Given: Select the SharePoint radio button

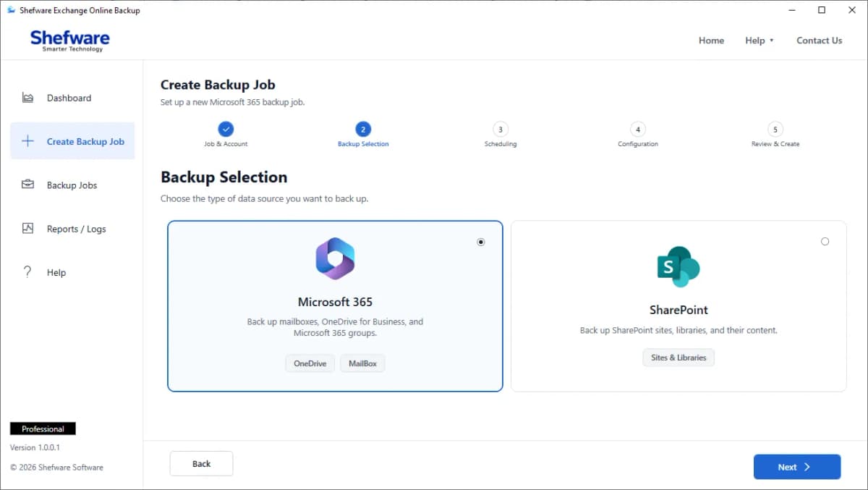Looking at the screenshot, I should pos(825,241).
